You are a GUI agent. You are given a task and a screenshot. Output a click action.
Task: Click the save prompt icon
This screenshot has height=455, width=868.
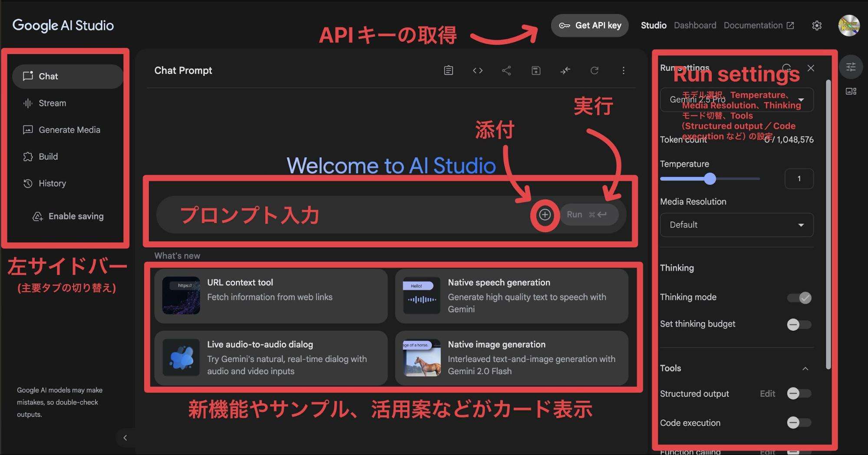536,70
